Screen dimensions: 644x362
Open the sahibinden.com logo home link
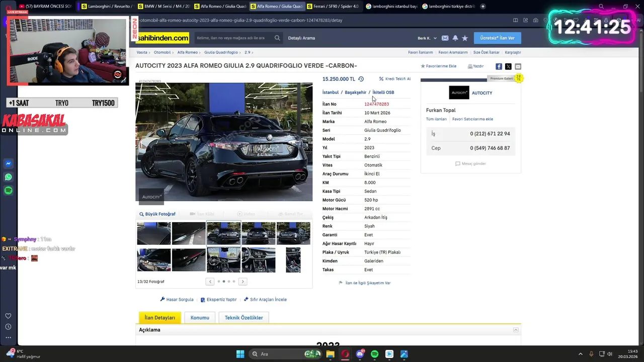(163, 38)
